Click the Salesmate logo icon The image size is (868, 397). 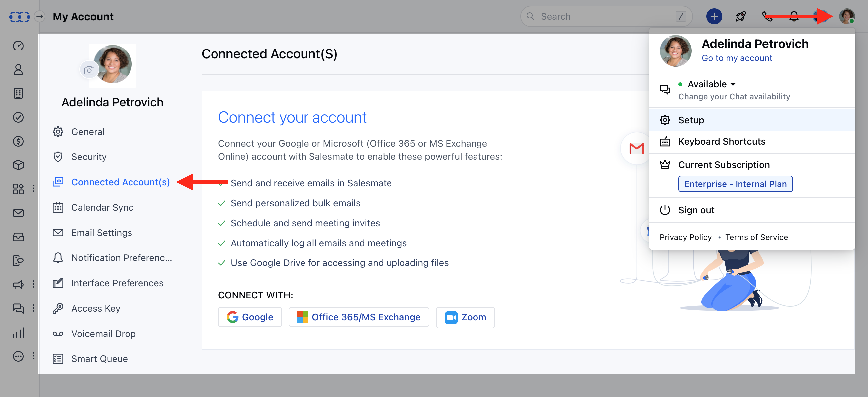(19, 17)
